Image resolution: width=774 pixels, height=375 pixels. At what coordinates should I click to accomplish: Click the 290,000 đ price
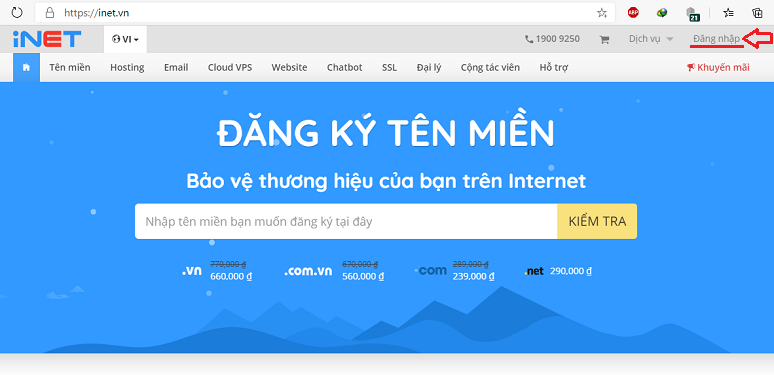point(571,271)
